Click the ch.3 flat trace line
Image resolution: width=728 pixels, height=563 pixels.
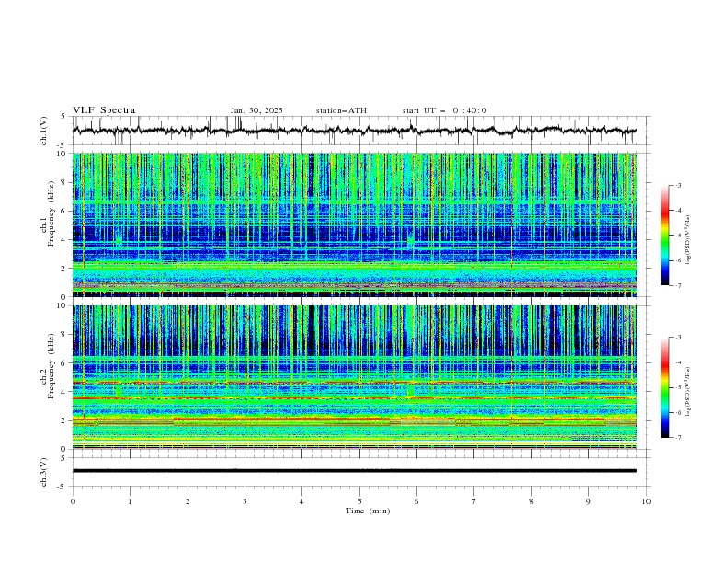[355, 471]
